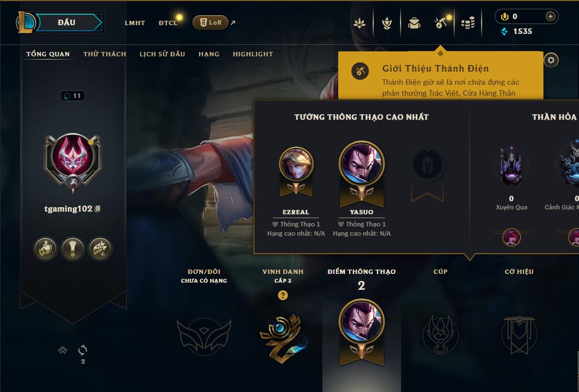Open the Sanctum hammer icon in top bar
This screenshot has width=579, height=392.
tap(441, 23)
